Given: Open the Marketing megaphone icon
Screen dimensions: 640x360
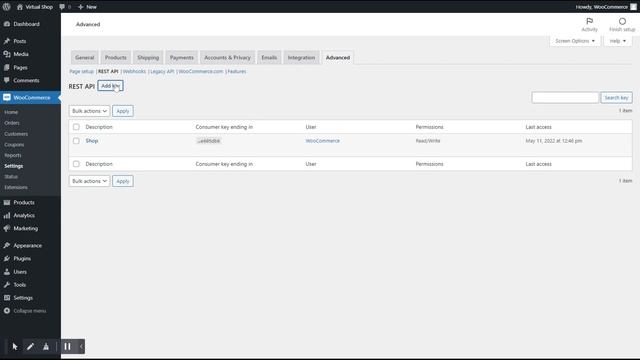Looking at the screenshot, I should (7, 229).
